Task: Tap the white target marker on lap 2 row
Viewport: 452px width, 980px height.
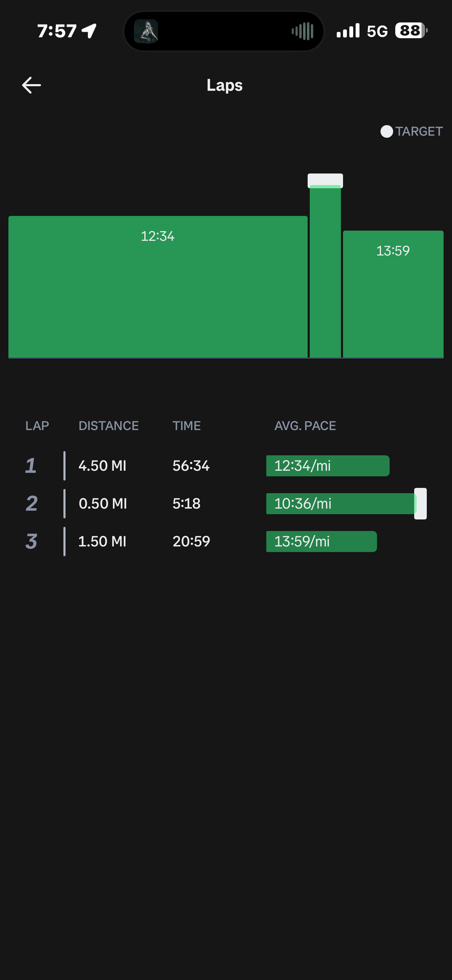Action: click(420, 503)
